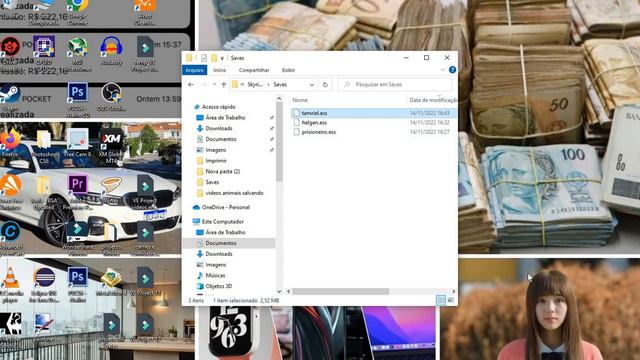640x360 pixels.
Task: Open Firefox desktop shortcut
Action: [x=10, y=143]
